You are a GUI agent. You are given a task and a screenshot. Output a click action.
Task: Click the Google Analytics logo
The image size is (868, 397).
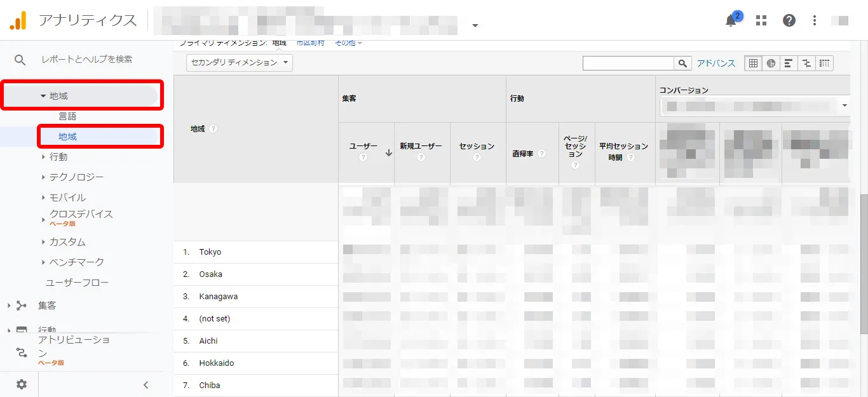coord(18,20)
